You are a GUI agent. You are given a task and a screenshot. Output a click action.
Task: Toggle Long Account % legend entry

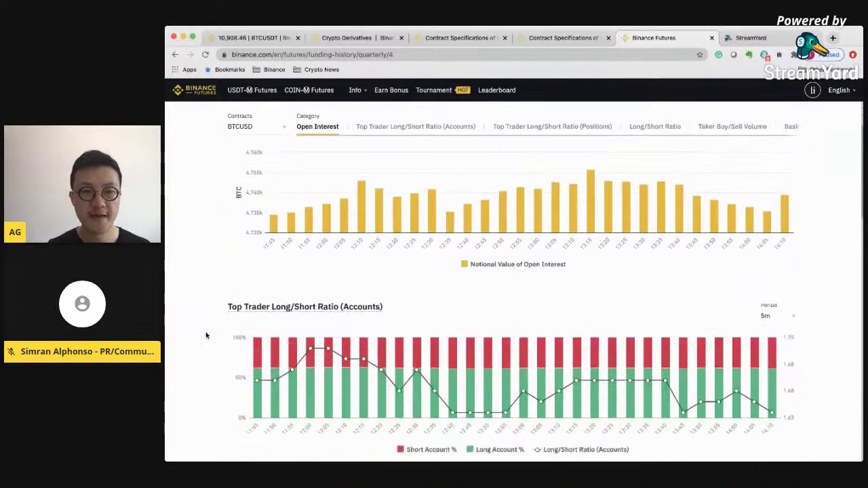click(495, 449)
